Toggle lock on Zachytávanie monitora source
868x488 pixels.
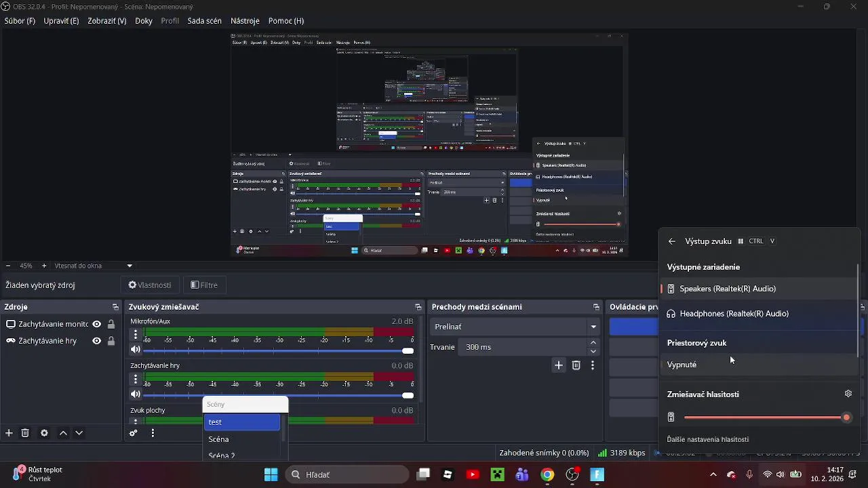[111, 324]
